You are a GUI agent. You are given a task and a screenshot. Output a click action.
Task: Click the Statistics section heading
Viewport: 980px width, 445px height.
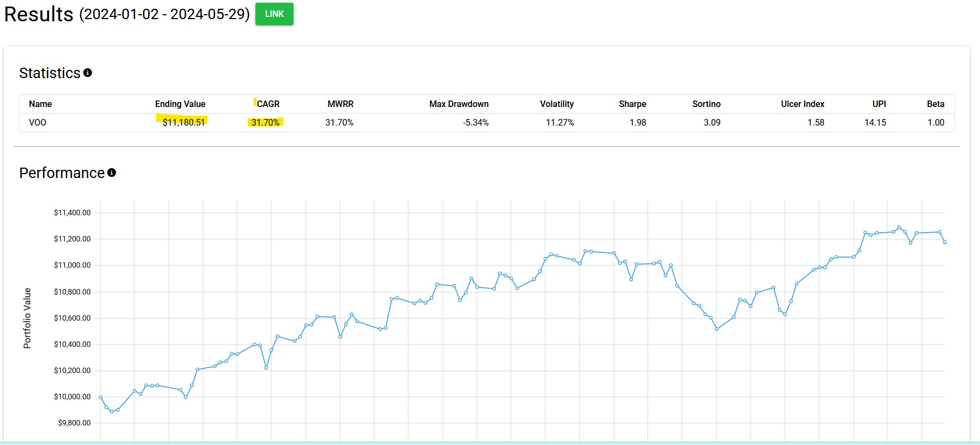tap(50, 73)
